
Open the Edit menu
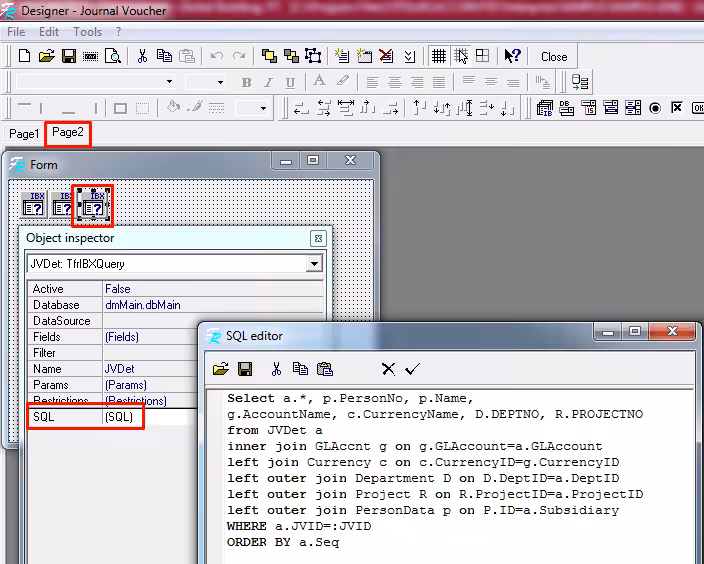(49, 32)
